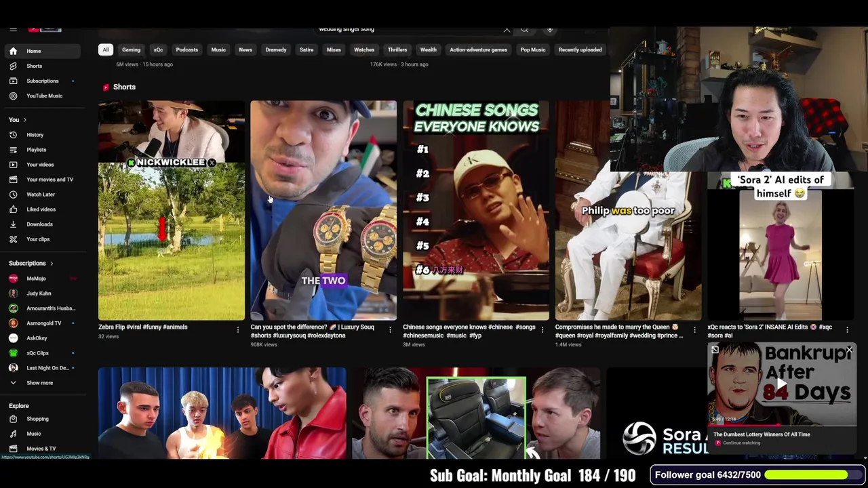The height and width of the screenshot is (488, 868).
Task: Expand the You section chevron
Action: coord(25,120)
